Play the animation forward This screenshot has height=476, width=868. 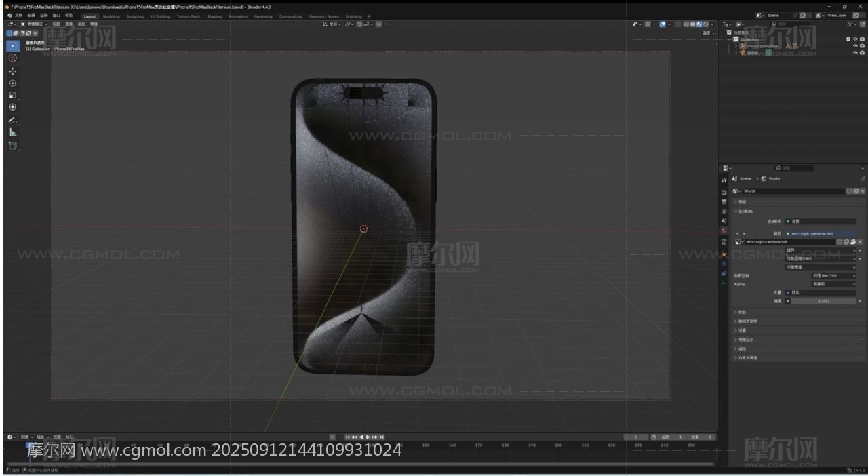368,437
